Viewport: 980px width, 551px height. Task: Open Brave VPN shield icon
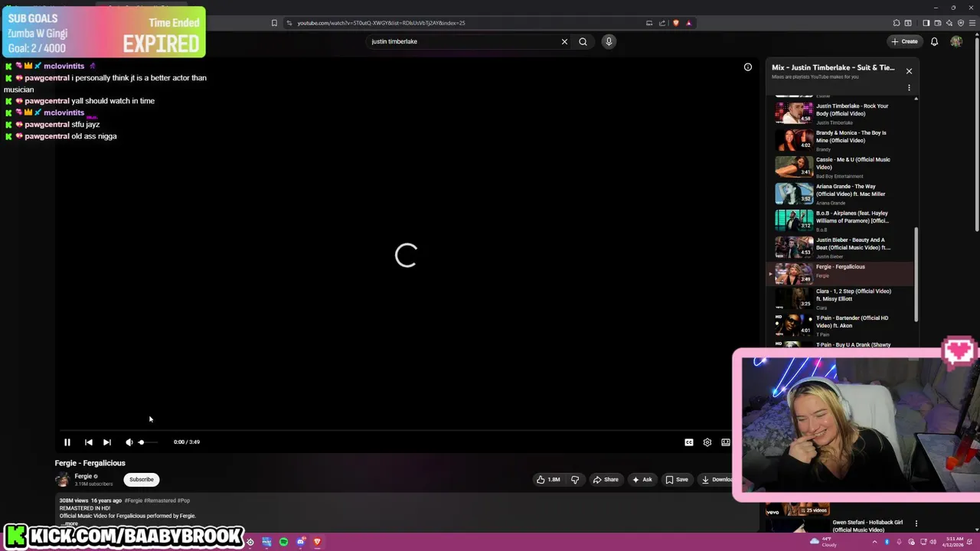coord(961,23)
